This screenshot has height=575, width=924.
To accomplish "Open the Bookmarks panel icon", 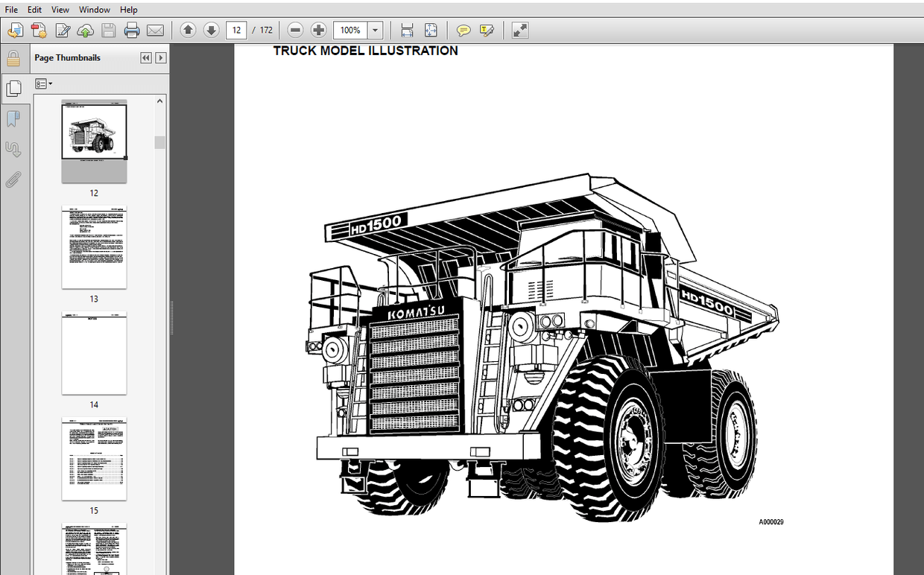I will tap(13, 118).
